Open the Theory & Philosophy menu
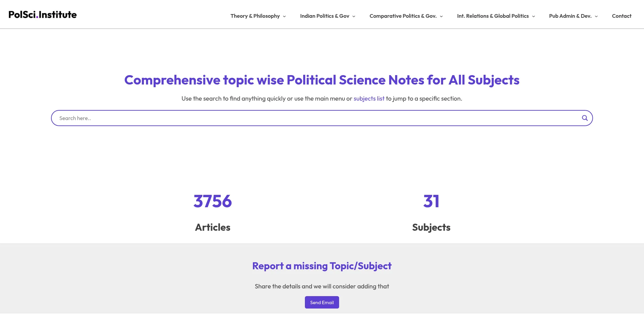 [x=255, y=16]
